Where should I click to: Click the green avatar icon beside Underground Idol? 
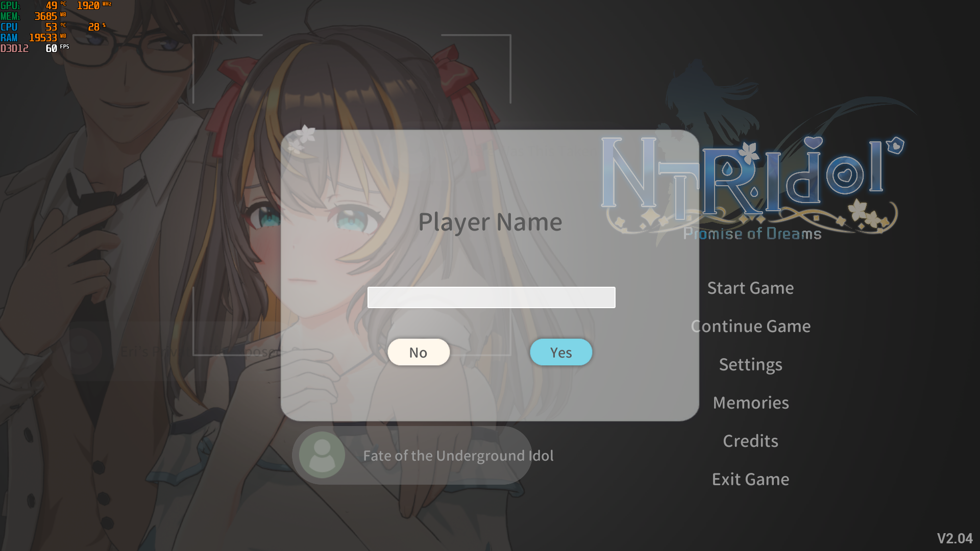point(322,455)
